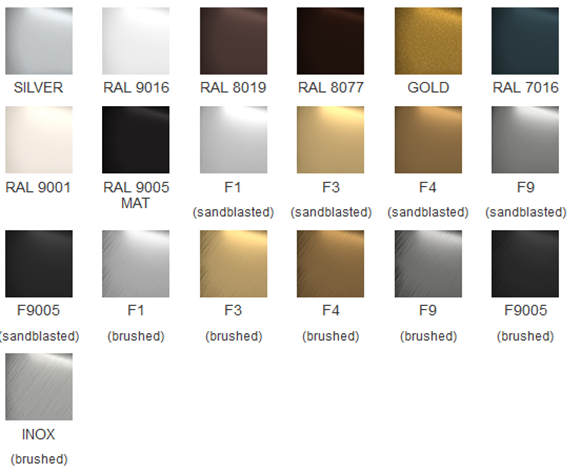Pick the F4 brushed swatch
Screen dimensions: 581x473
coord(331,264)
